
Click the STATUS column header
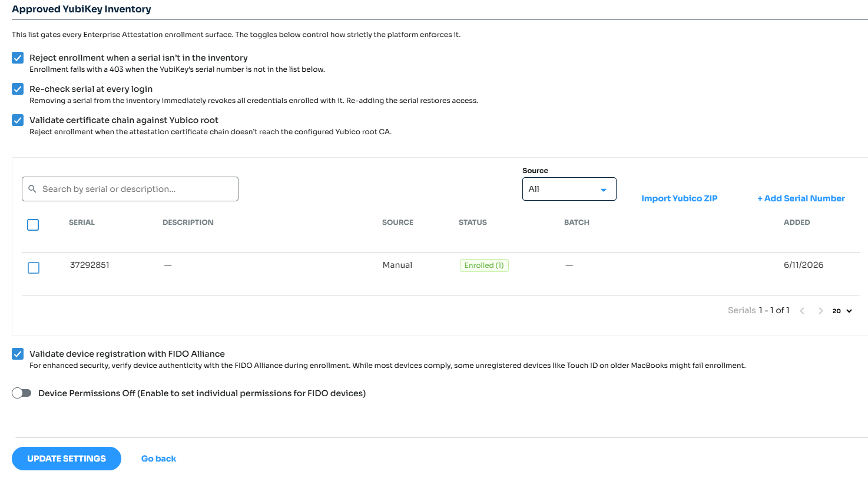coord(473,223)
